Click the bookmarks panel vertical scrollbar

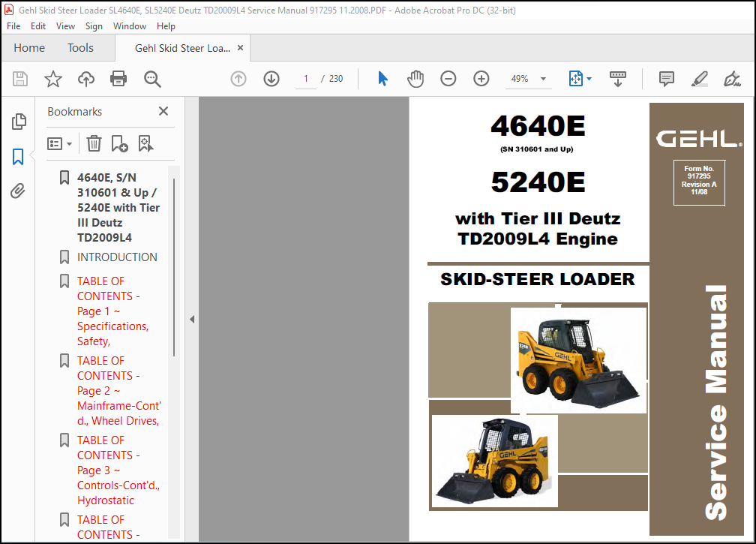(173, 268)
